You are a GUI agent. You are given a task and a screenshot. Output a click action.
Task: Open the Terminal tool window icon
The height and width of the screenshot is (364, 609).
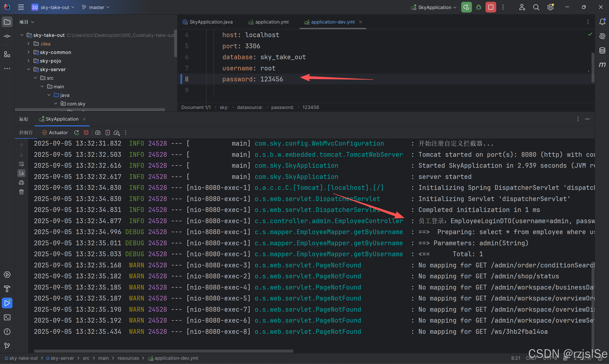[x=7, y=317]
